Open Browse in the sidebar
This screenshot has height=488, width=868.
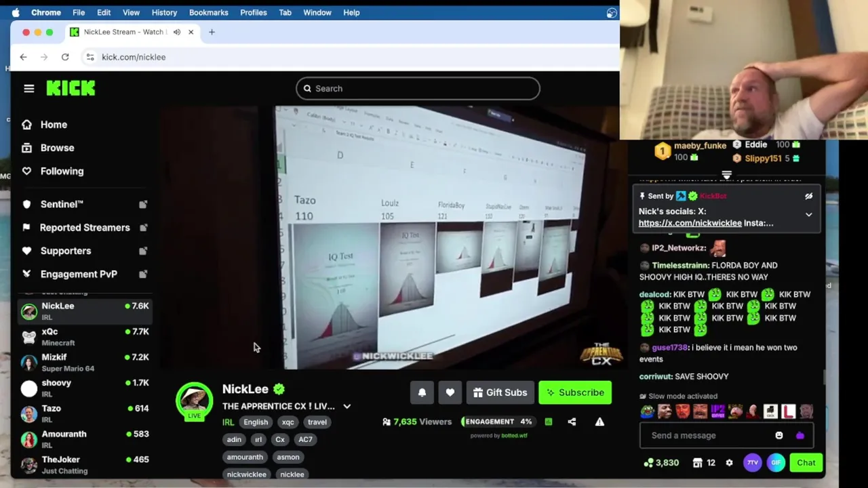pos(57,148)
